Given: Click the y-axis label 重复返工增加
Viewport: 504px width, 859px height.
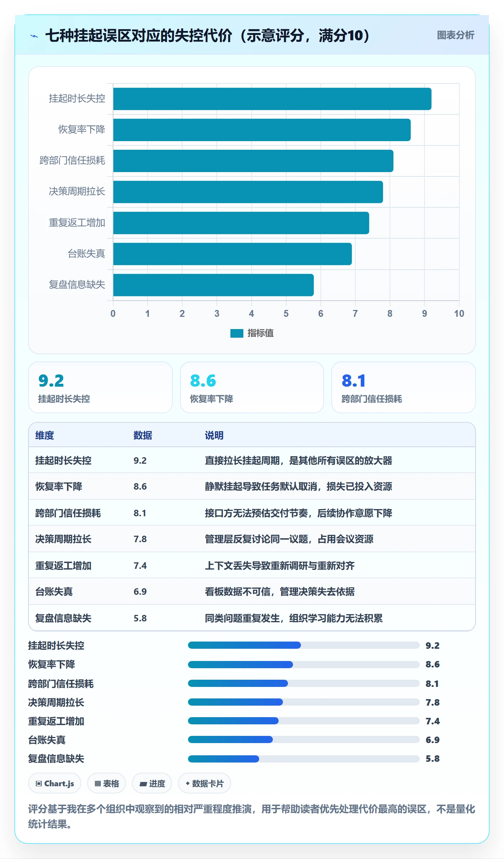Looking at the screenshot, I should (x=77, y=223).
